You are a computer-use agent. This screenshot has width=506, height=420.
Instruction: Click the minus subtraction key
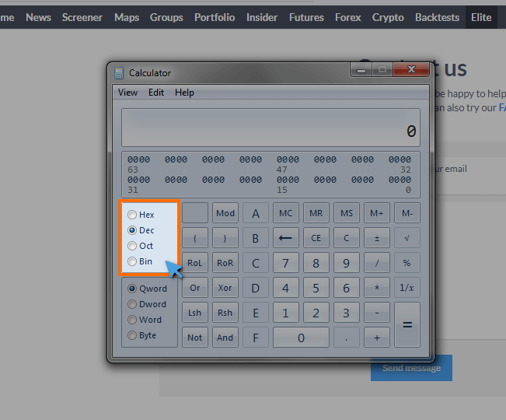pos(377,313)
